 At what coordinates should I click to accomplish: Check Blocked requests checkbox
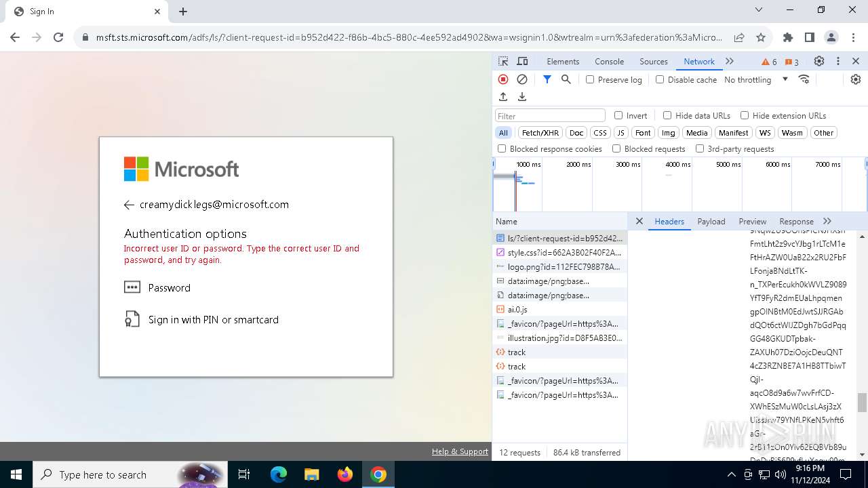point(616,148)
